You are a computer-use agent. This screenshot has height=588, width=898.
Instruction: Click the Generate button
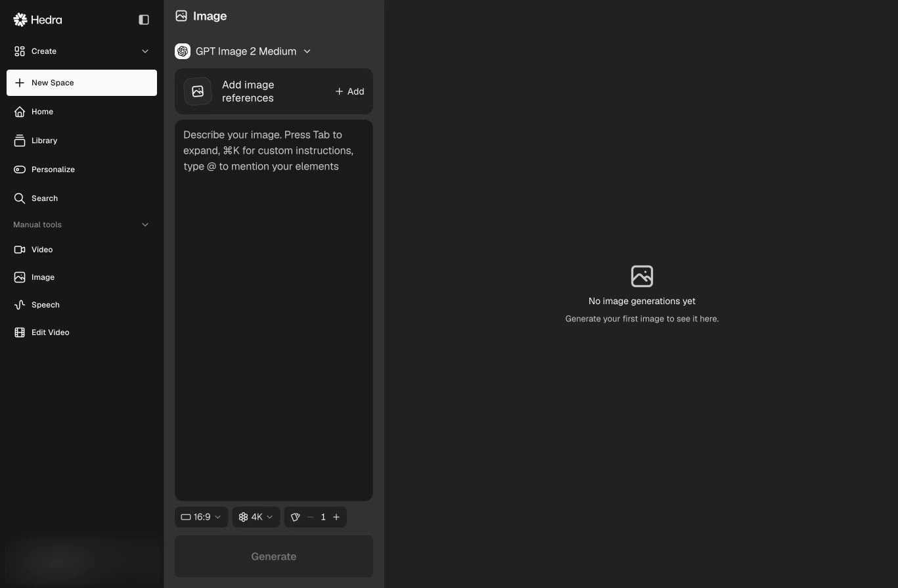274,556
